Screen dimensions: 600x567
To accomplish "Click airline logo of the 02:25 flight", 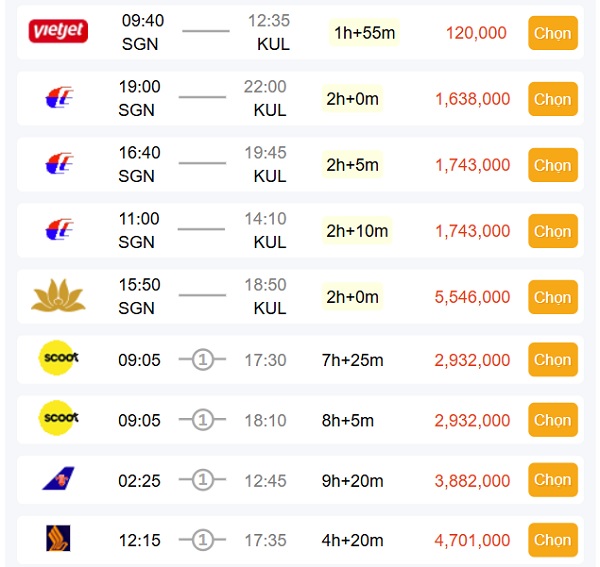I will 59,479.
